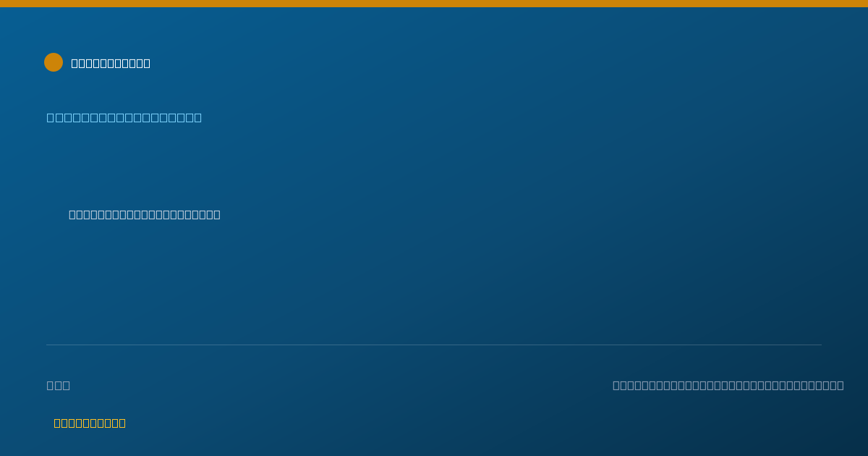The width and height of the screenshot is (868, 456).
Task: Click the light blue heading line
Action: [x=124, y=117]
